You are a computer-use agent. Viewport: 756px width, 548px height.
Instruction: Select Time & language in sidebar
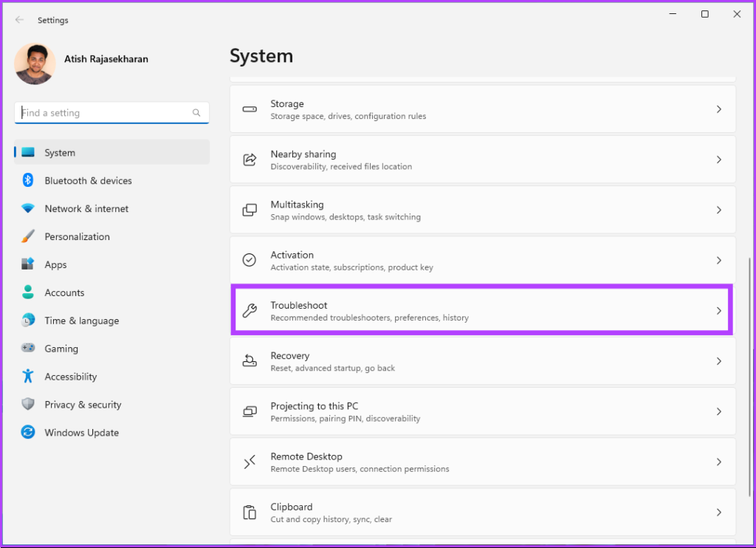click(x=81, y=321)
